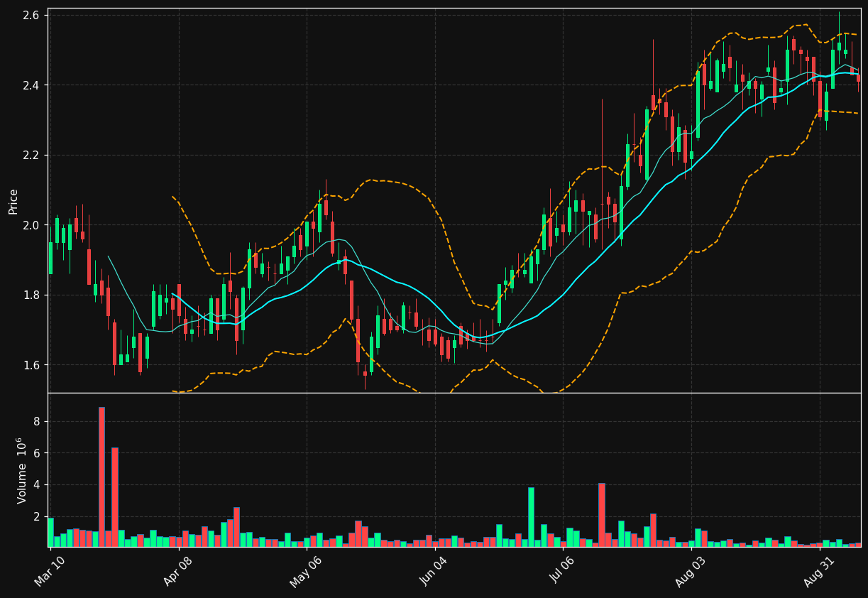Click the Price axis title
868x598 pixels.
pyautogui.click(x=13, y=201)
